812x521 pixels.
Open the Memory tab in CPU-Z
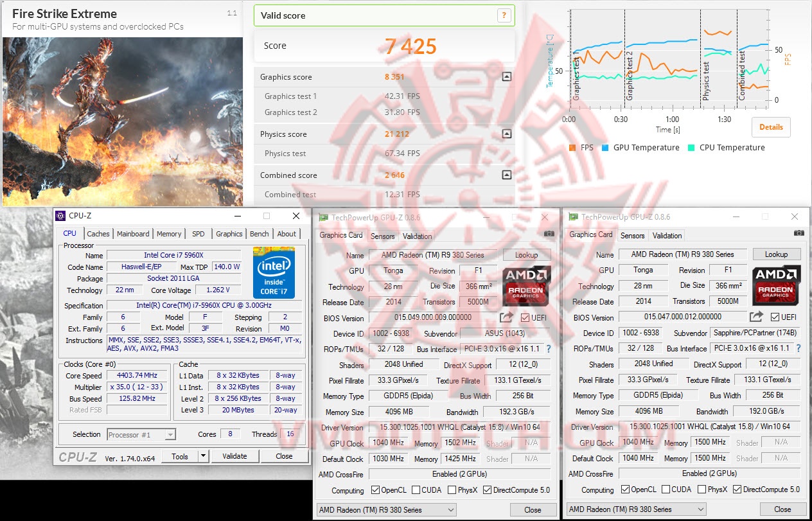[x=169, y=234]
